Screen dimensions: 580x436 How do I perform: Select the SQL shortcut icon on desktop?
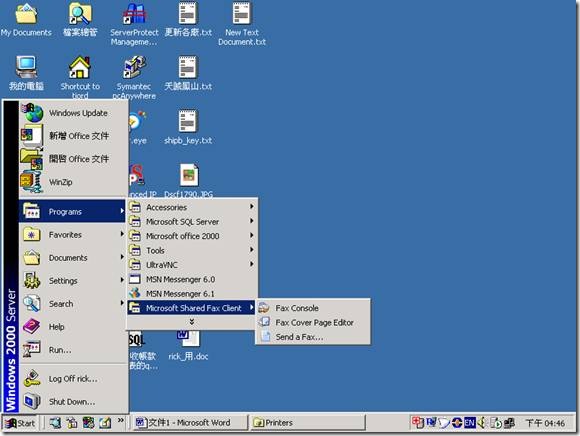click(x=137, y=339)
